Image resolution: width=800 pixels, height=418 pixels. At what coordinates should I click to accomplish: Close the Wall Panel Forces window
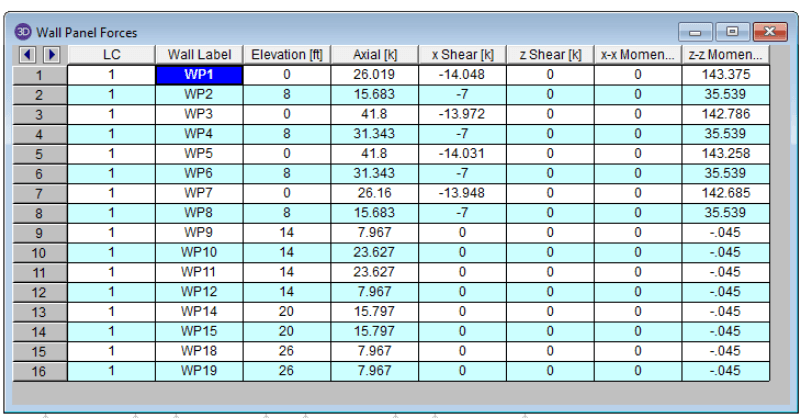click(768, 32)
